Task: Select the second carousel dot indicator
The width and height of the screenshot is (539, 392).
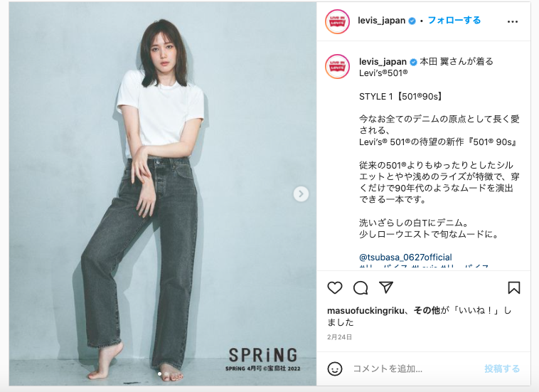Action: (x=166, y=374)
